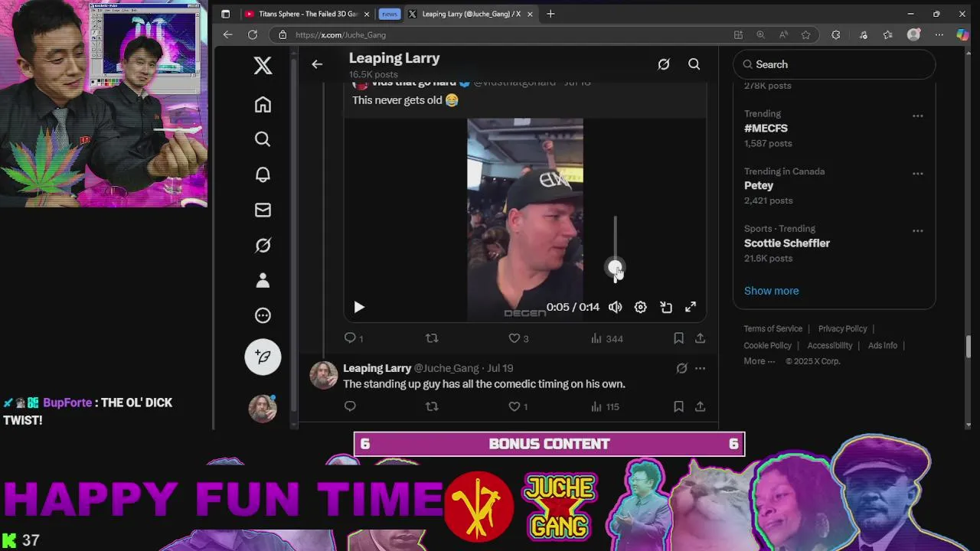980x551 pixels.
Task: Open Cookie Policy link
Action: pos(767,345)
